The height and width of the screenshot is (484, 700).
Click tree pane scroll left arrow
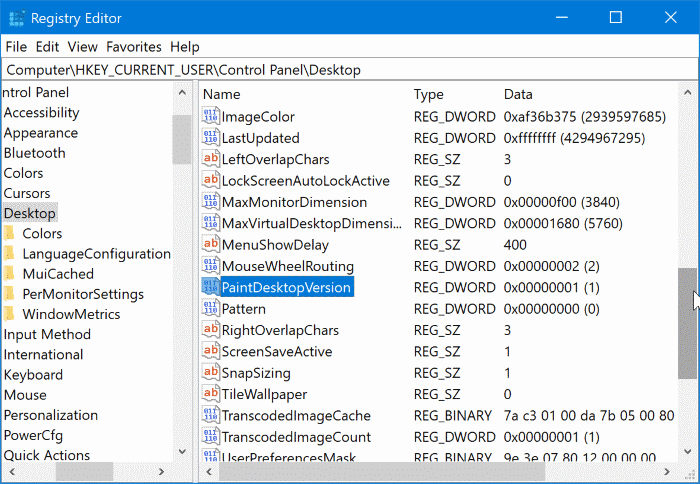click(12, 471)
